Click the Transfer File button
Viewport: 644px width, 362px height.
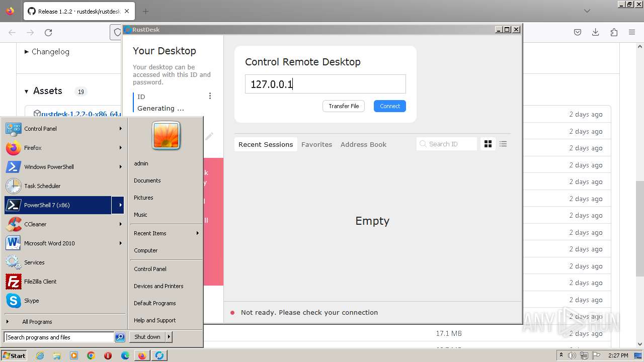tap(344, 106)
